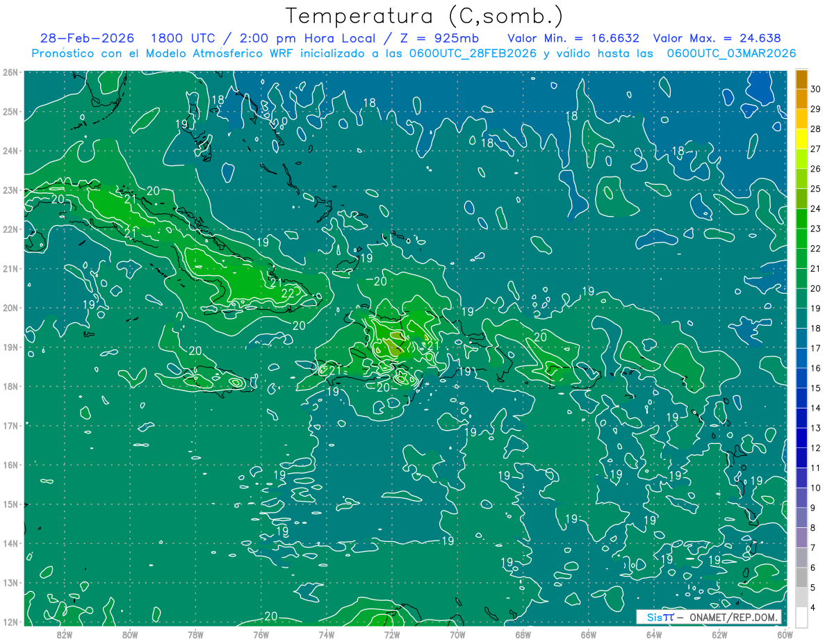Click the '82W' longitude axis label

click(64, 634)
